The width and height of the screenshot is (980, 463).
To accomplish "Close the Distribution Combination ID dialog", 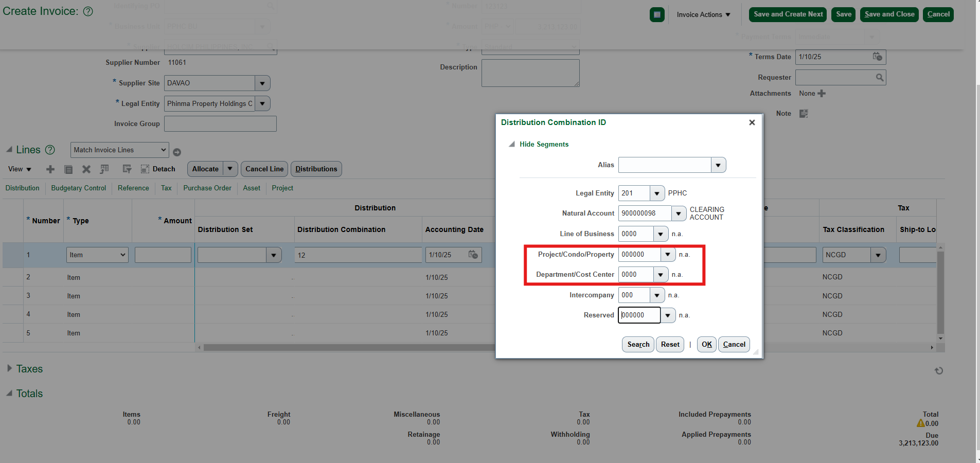I will coord(752,122).
